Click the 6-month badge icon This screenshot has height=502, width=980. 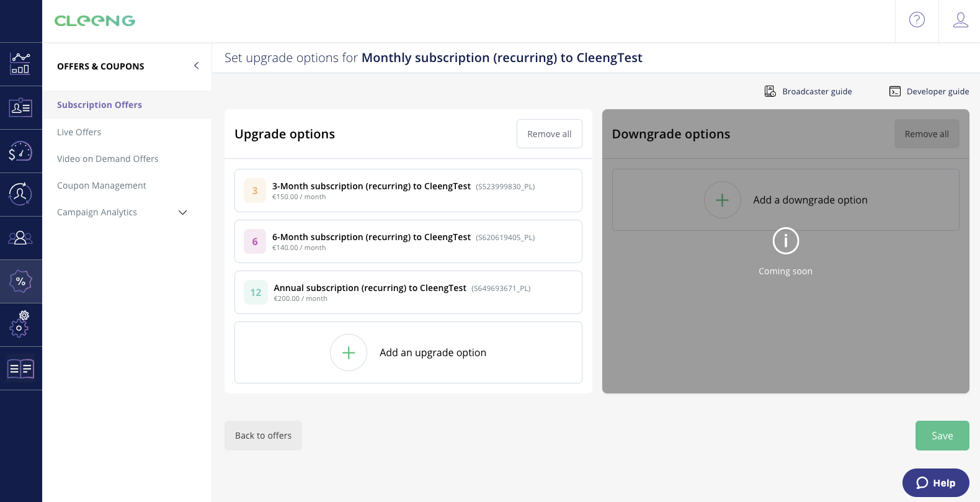tap(255, 241)
